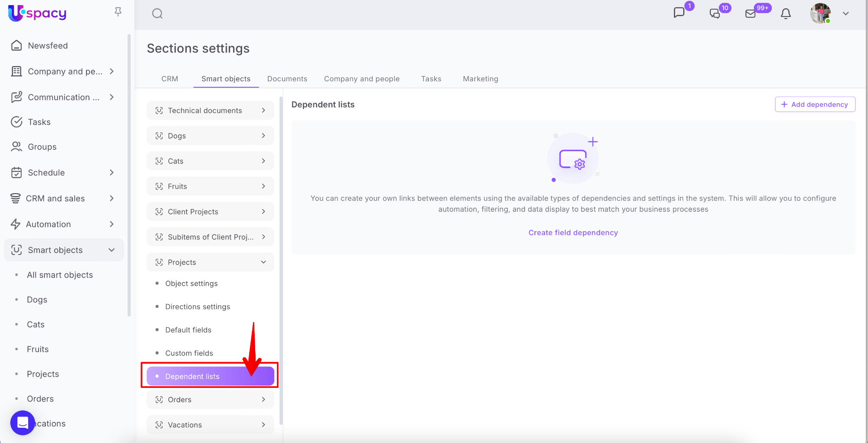Collapse Smart objects sidebar menu
This screenshot has width=868, height=443.
click(x=111, y=250)
